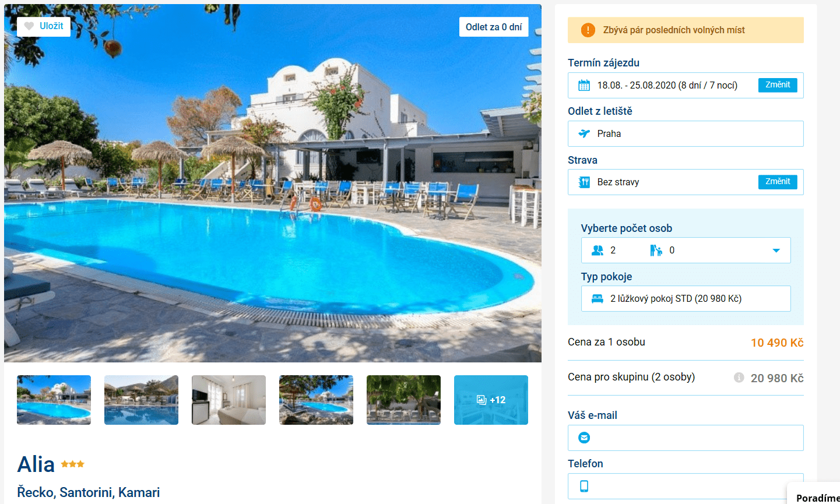Click the calendar icon in Termín zájezdu
Image resolution: width=840 pixels, height=504 pixels.
click(x=584, y=86)
